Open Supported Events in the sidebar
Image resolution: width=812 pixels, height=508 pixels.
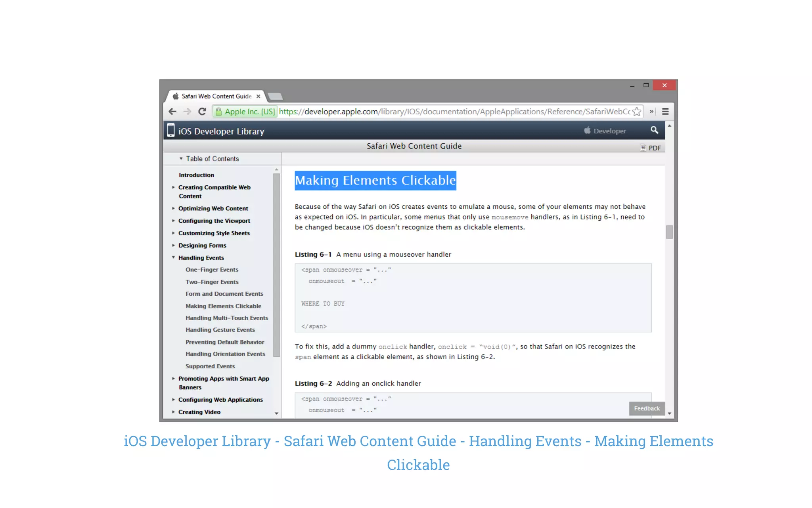pos(210,366)
